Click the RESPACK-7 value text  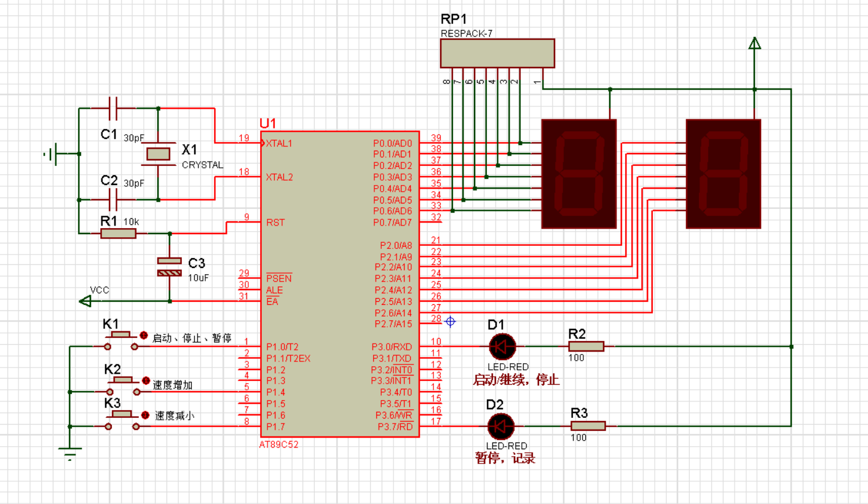tap(466, 33)
